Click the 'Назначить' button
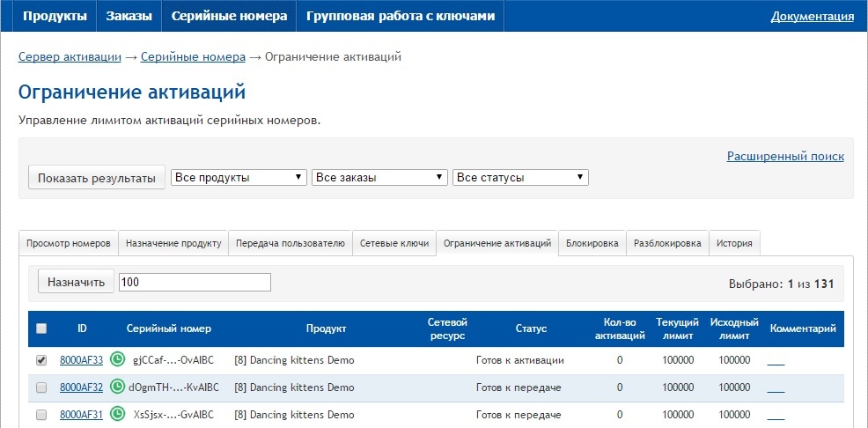Viewport: 868px width, 428px height. tap(76, 282)
